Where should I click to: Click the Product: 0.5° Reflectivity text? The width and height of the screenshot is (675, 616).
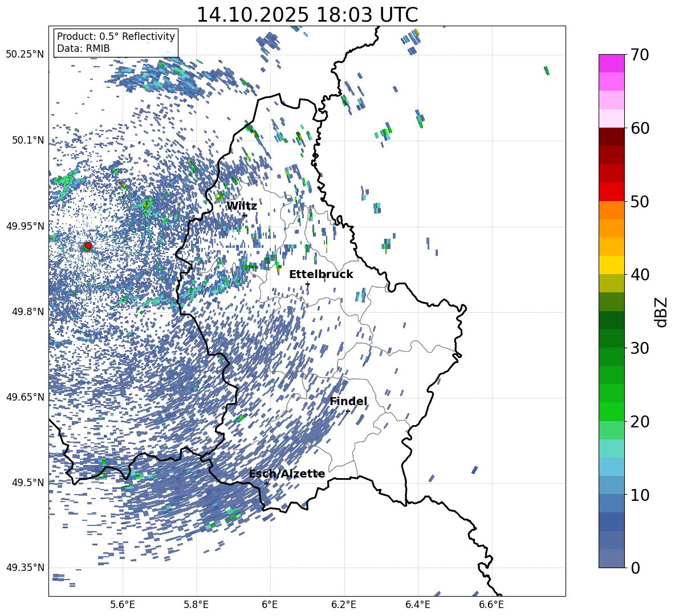116,36
